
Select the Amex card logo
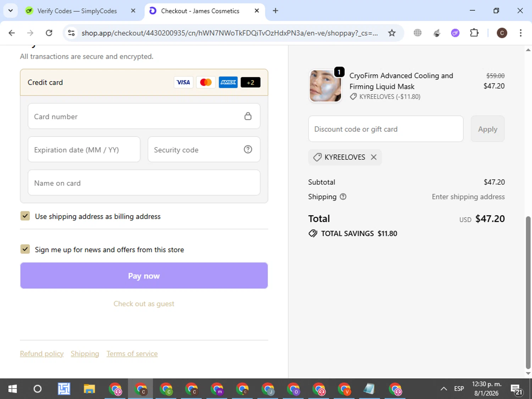tap(228, 82)
